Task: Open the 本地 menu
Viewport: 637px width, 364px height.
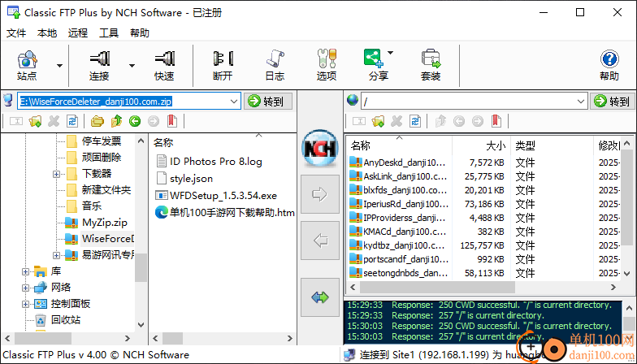Action: coord(47,32)
